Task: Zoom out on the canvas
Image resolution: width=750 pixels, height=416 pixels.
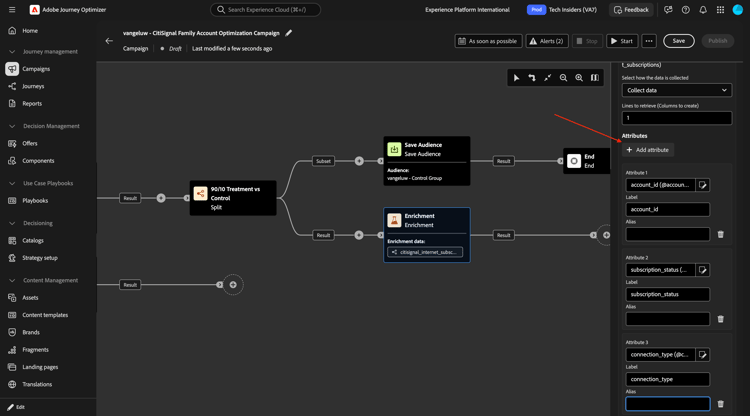Action: pyautogui.click(x=563, y=77)
